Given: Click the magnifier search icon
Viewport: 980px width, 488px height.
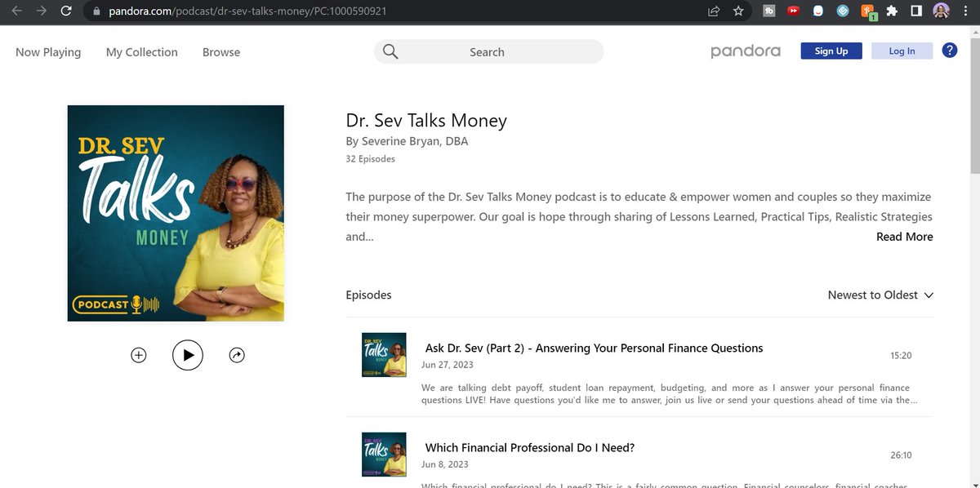Looking at the screenshot, I should click(390, 51).
